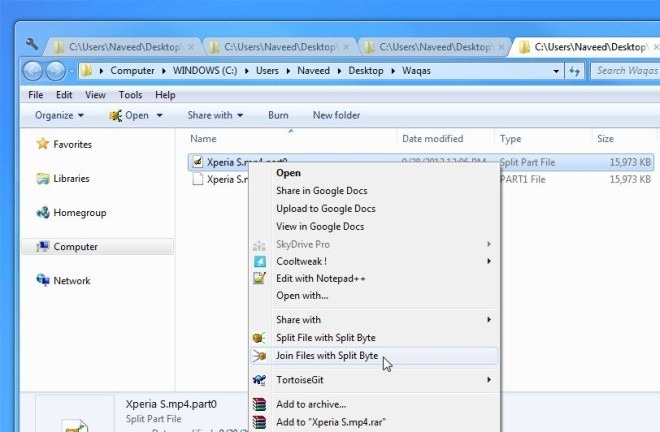Screen dimensions: 660x432
Task: Choose View in Google Docs
Action: coord(374,227)
